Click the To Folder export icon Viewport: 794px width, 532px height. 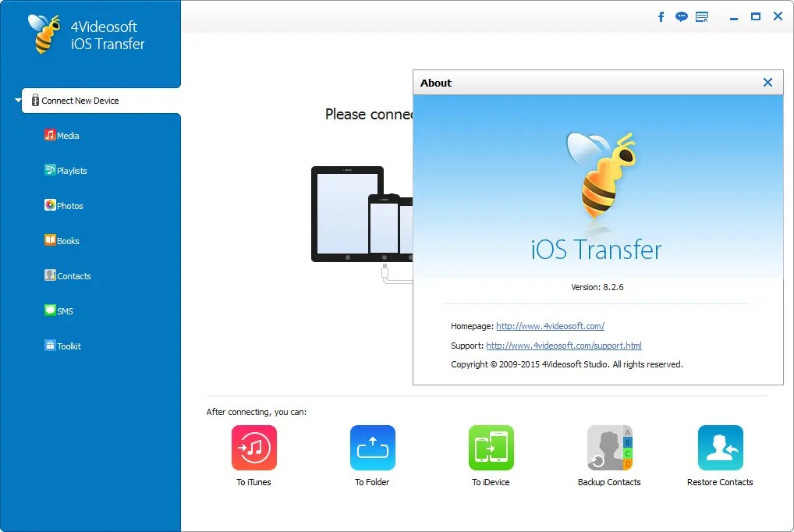pos(373,448)
